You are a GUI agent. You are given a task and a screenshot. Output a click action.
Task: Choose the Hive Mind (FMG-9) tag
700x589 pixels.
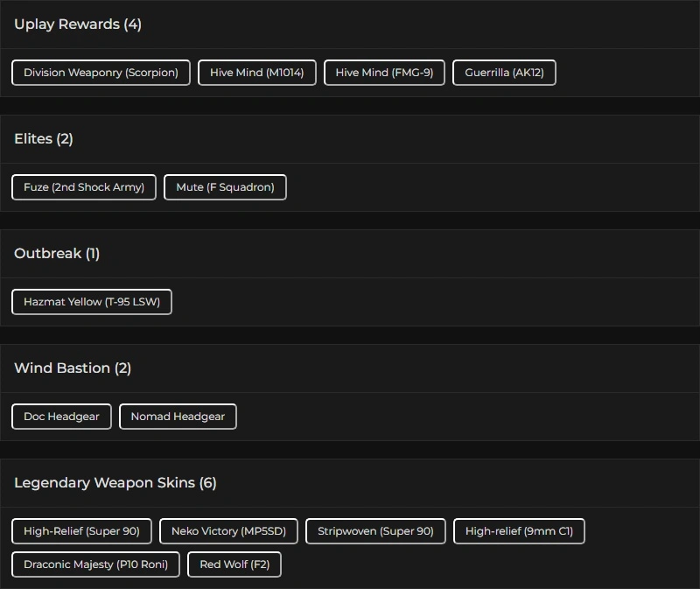click(x=384, y=73)
